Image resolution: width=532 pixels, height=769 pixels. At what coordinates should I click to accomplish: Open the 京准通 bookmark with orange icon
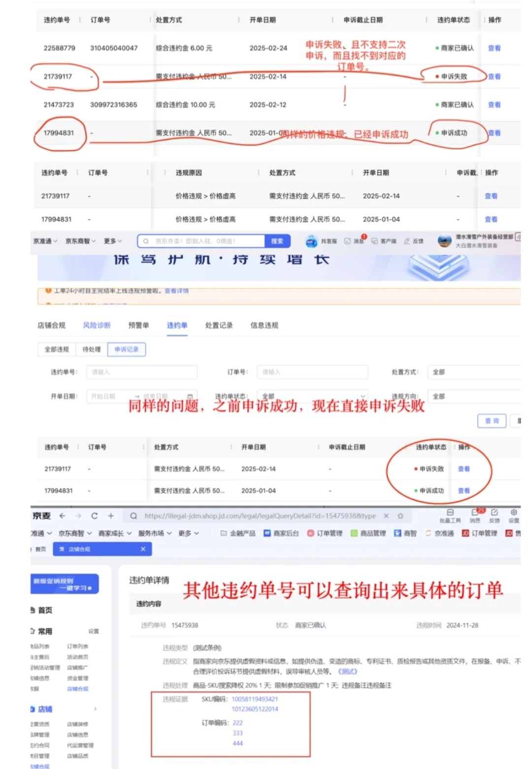pos(439,533)
